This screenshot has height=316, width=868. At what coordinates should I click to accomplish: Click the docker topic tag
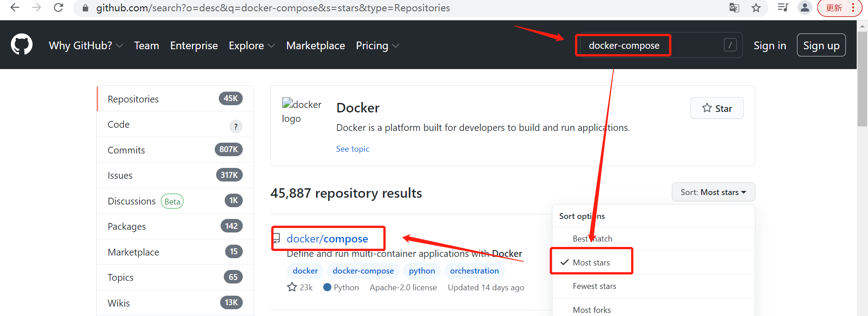(x=305, y=271)
